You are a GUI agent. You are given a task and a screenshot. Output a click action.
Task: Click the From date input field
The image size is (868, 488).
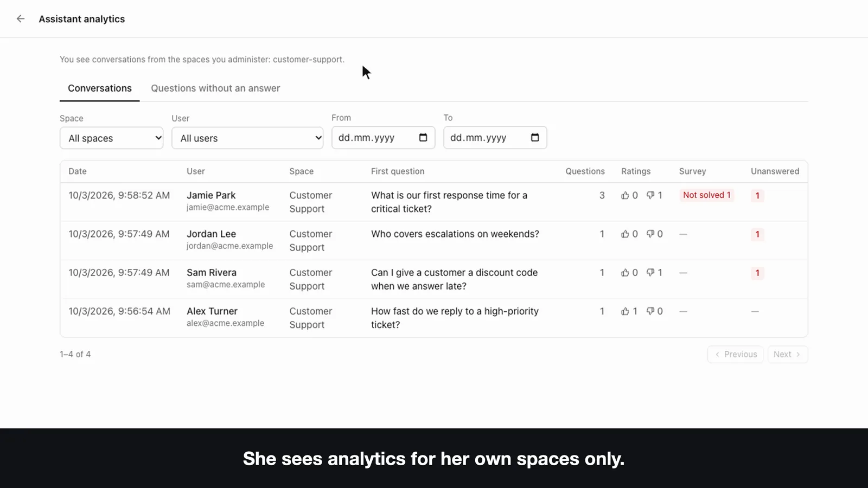(383, 138)
